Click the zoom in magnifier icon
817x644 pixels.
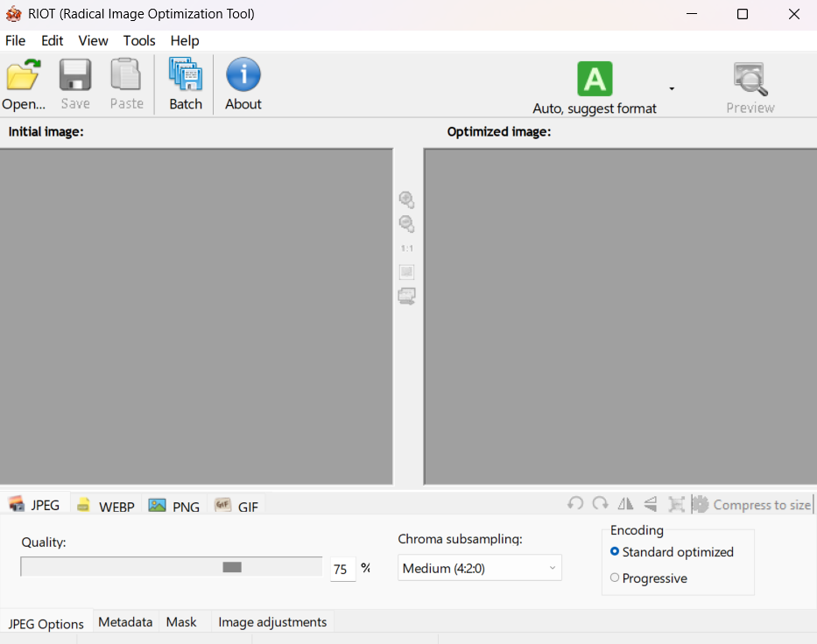click(x=406, y=200)
